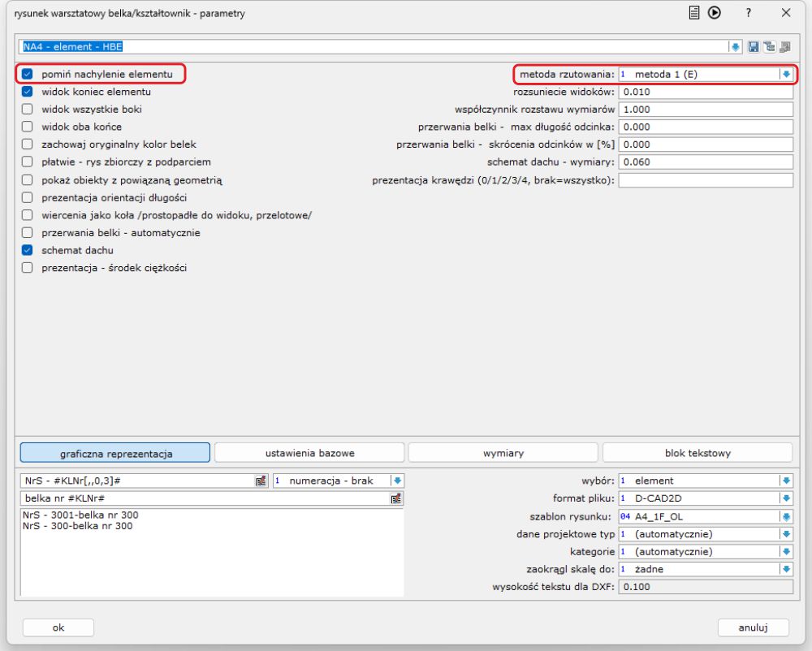
Task: Click the tree structure icon beside save
Action: pyautogui.click(x=770, y=47)
